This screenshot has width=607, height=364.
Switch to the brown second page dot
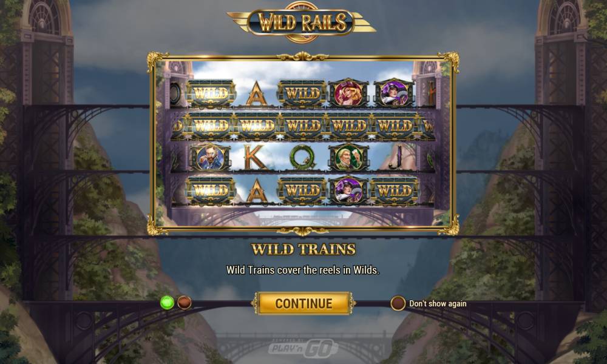click(185, 303)
